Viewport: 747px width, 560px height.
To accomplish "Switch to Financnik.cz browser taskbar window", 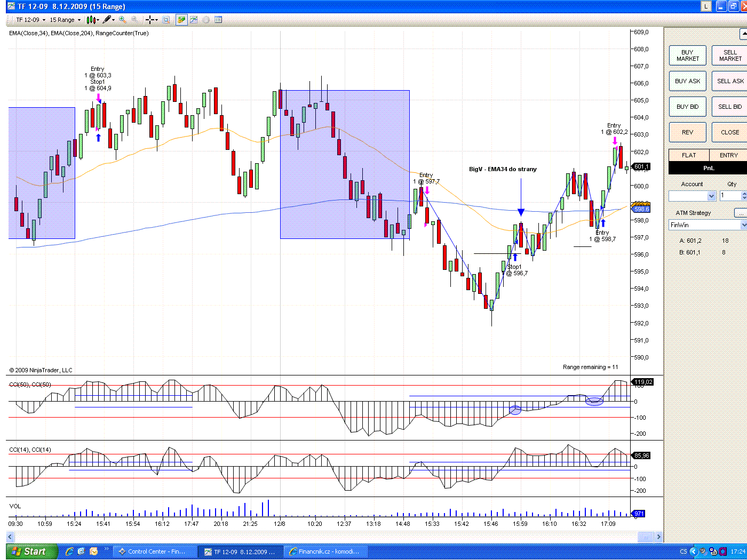I will click(325, 551).
